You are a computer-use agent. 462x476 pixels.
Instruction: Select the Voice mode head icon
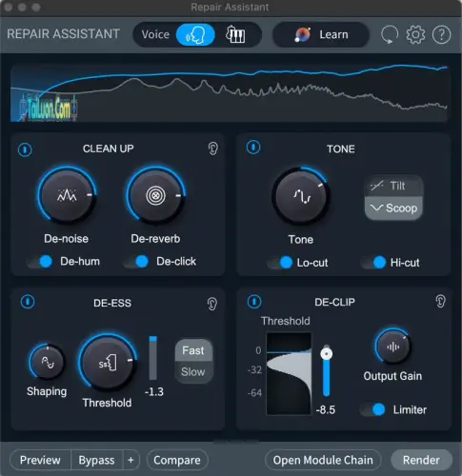pyautogui.click(x=195, y=34)
